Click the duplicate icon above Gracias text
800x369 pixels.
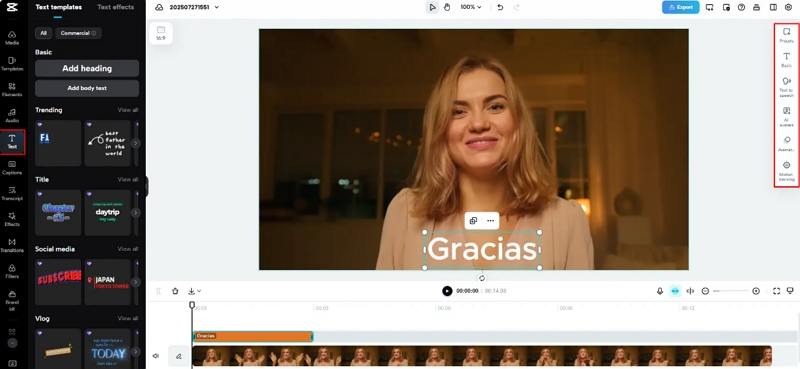pyautogui.click(x=473, y=220)
